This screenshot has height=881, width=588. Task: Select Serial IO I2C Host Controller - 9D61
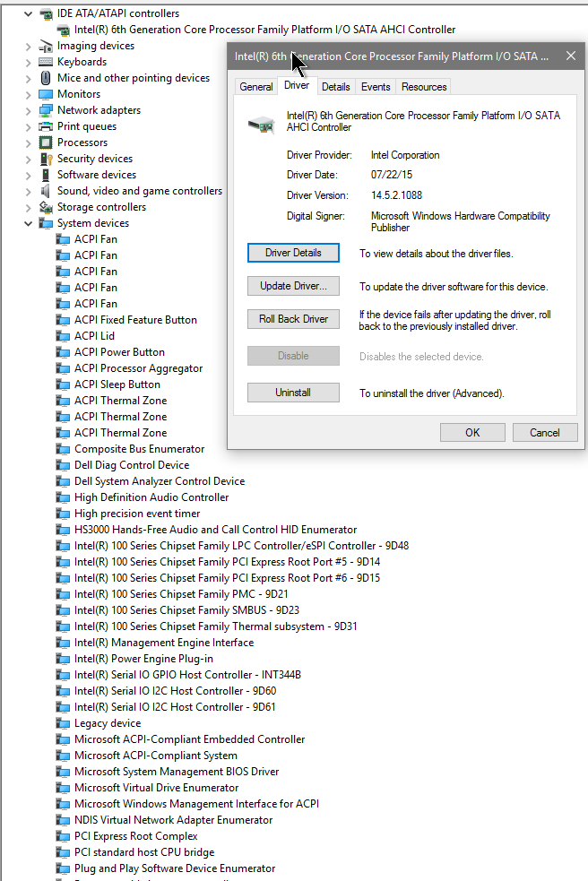click(175, 707)
